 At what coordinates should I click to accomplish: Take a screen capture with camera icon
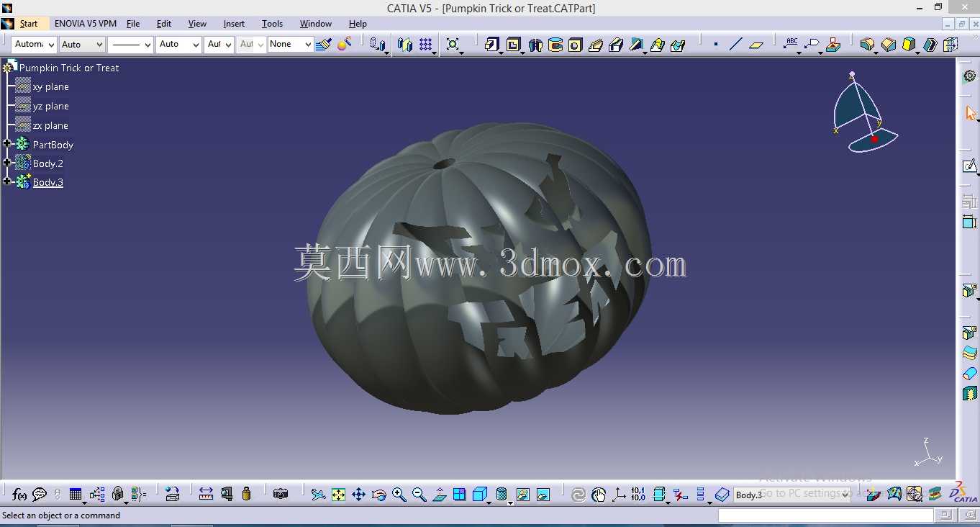tap(281, 495)
